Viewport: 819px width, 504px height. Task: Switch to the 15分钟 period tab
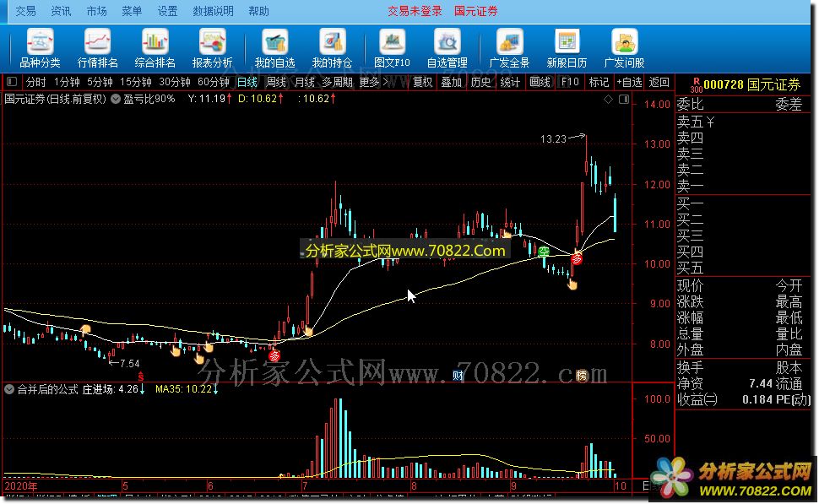[x=136, y=82]
